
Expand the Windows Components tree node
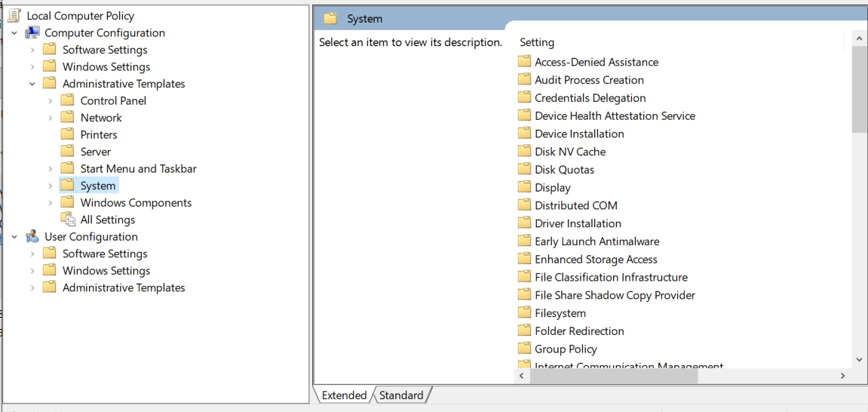pyautogui.click(x=51, y=203)
